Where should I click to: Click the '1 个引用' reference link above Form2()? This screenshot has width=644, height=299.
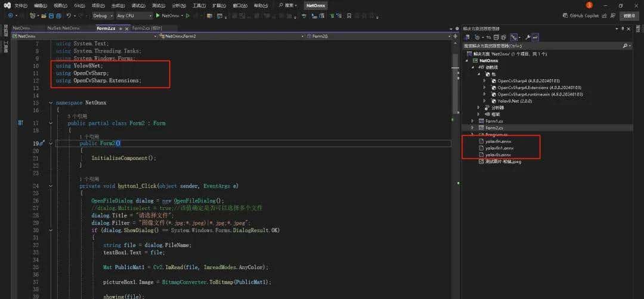[x=89, y=136]
